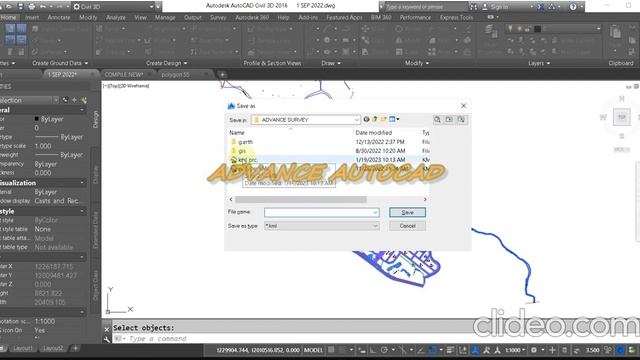Switch to the Annotate ribbon tab
Screen dimensions: 640x360
point(59,18)
